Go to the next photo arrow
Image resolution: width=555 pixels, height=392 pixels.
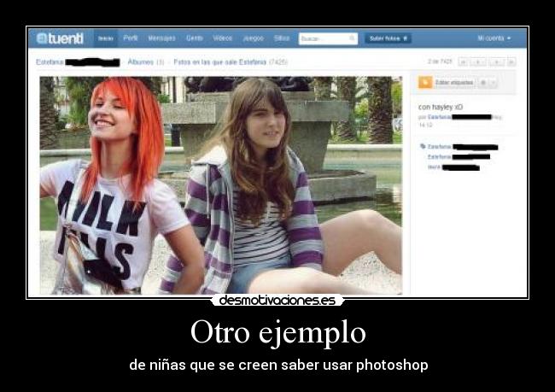[x=497, y=62]
